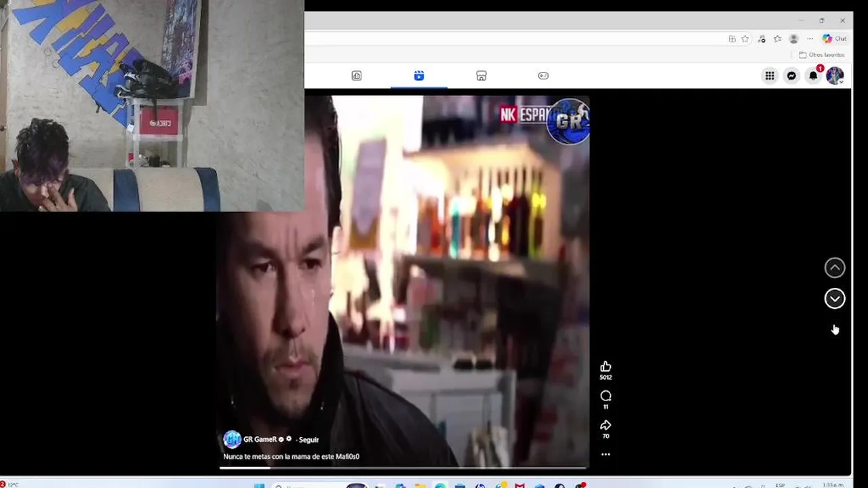This screenshot has height=488, width=868.
Task: Like the reel with the thumbs-up icon
Action: click(606, 367)
